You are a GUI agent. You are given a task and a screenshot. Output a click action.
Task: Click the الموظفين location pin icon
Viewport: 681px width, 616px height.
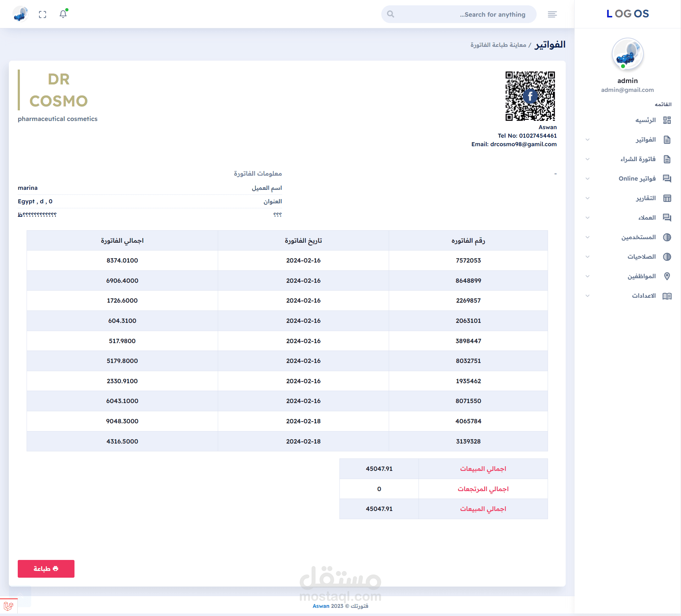click(x=667, y=276)
